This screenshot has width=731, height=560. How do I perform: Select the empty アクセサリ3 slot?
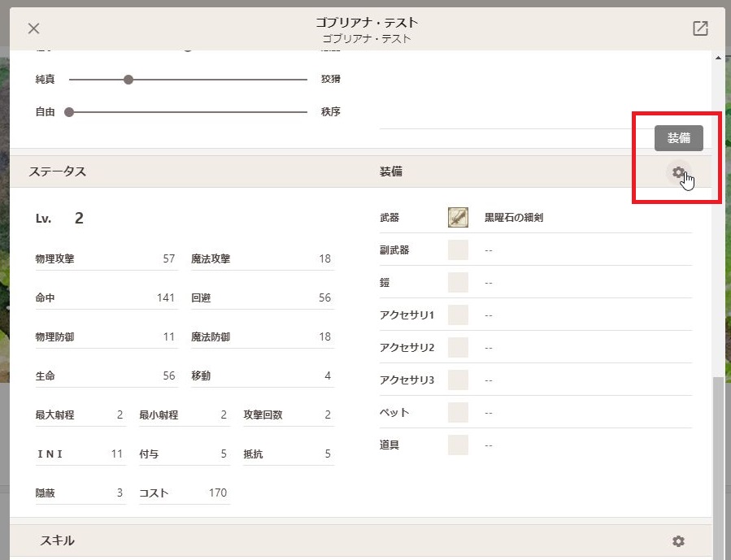(458, 380)
